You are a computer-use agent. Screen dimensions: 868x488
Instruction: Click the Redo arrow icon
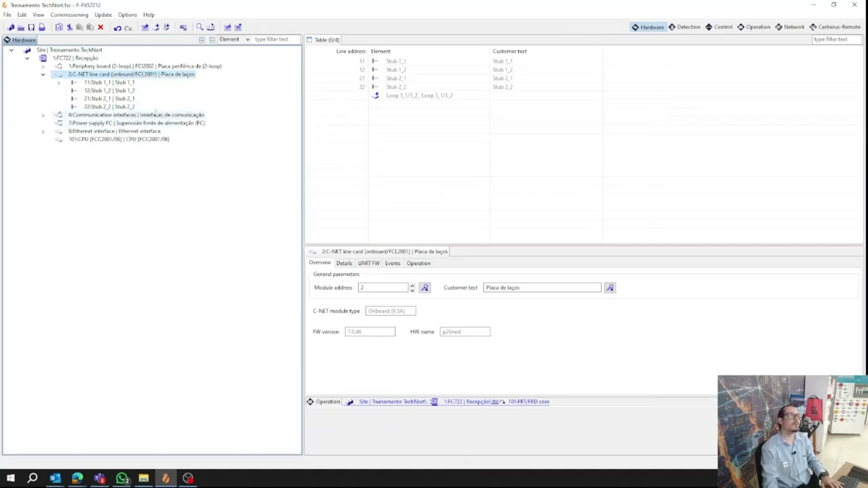tap(127, 27)
